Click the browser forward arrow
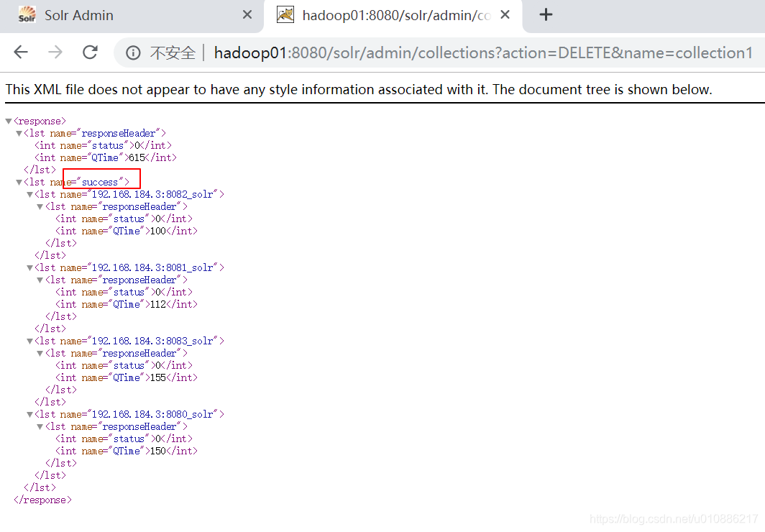This screenshot has height=532, width=765. 55,52
